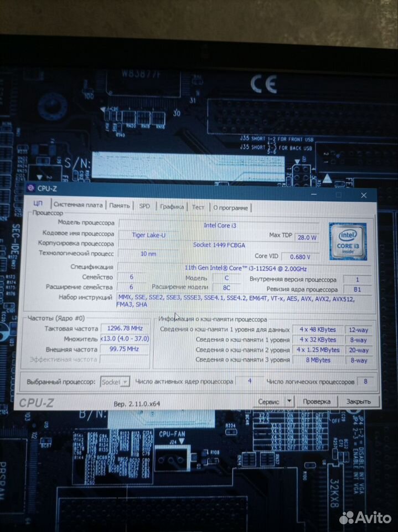Click the CPU-Z title bar app icon
This screenshot has width=398, height=532.
click(x=30, y=188)
